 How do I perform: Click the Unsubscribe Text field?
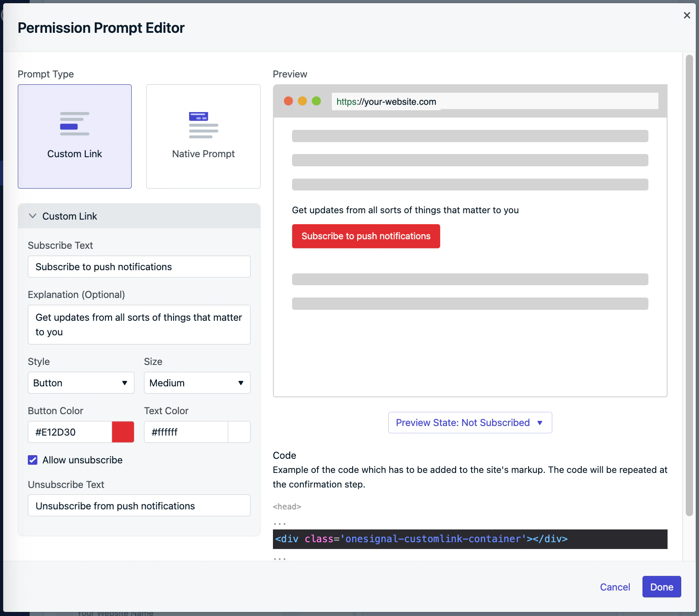139,505
